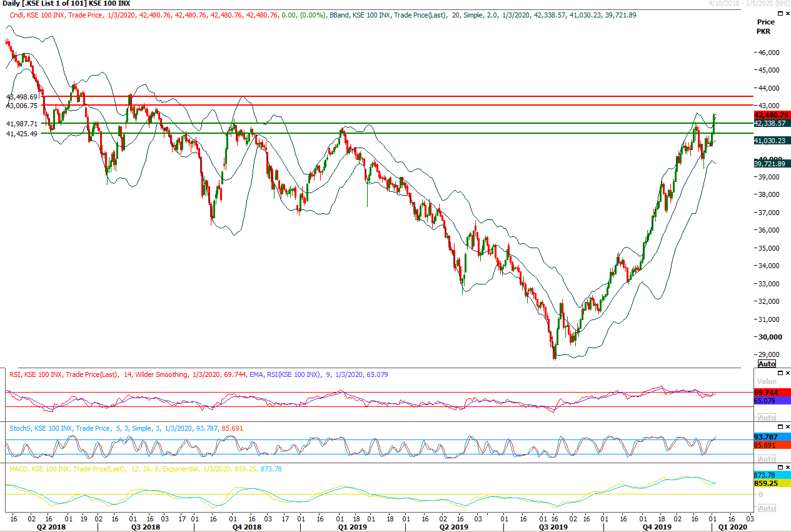Close the MACD subpanel
The width and height of the screenshot is (791, 532).
point(787,467)
